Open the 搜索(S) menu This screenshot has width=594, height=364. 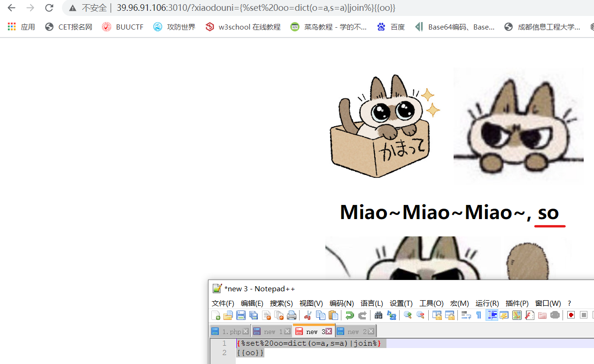281,303
